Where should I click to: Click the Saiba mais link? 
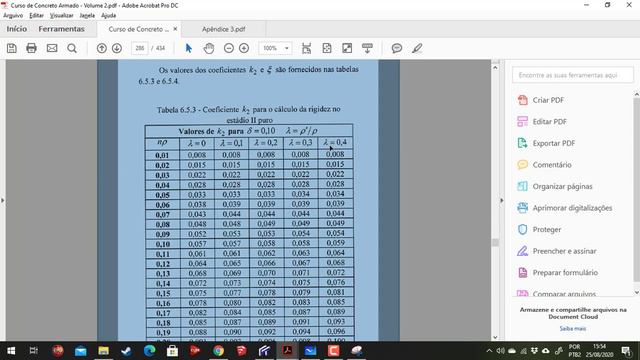coord(573,328)
